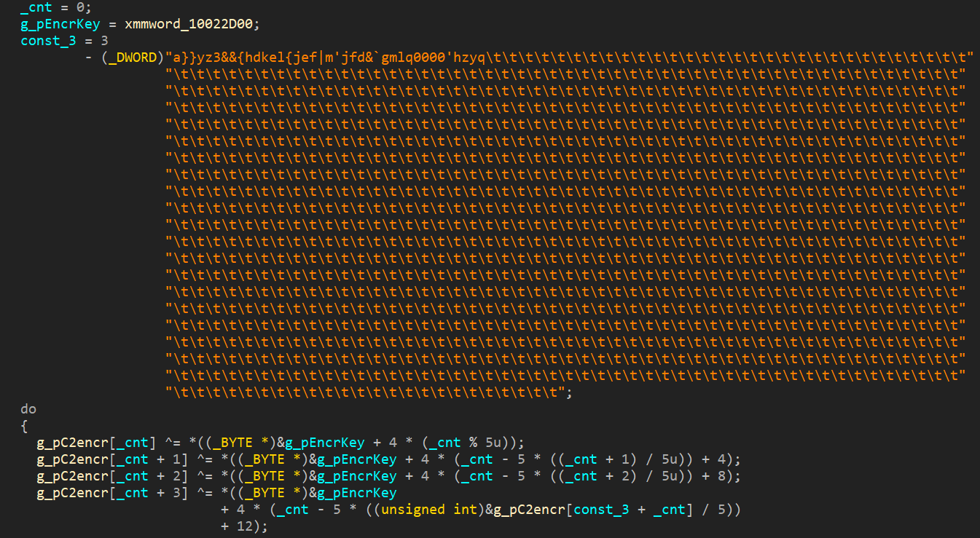Image resolution: width=980 pixels, height=538 pixels.
Task: Select g_pEncrKey on the xmmword assignment line
Action: [60, 24]
